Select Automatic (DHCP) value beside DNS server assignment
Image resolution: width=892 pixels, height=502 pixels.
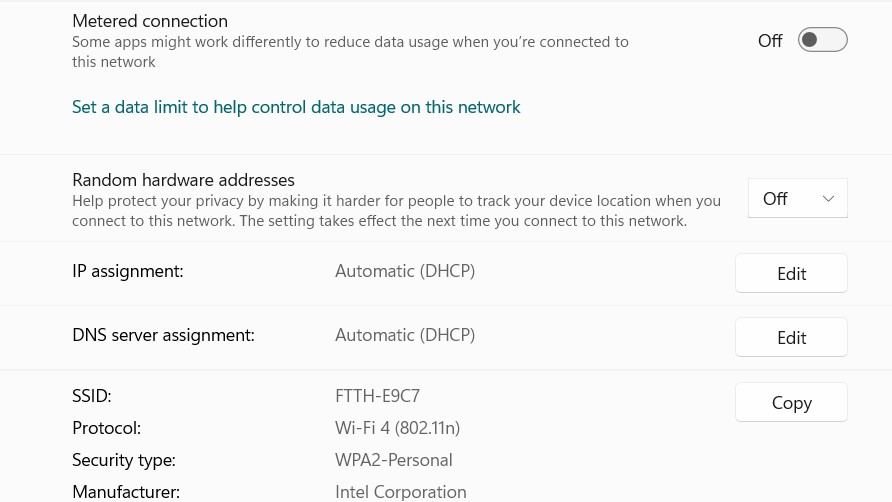point(404,335)
